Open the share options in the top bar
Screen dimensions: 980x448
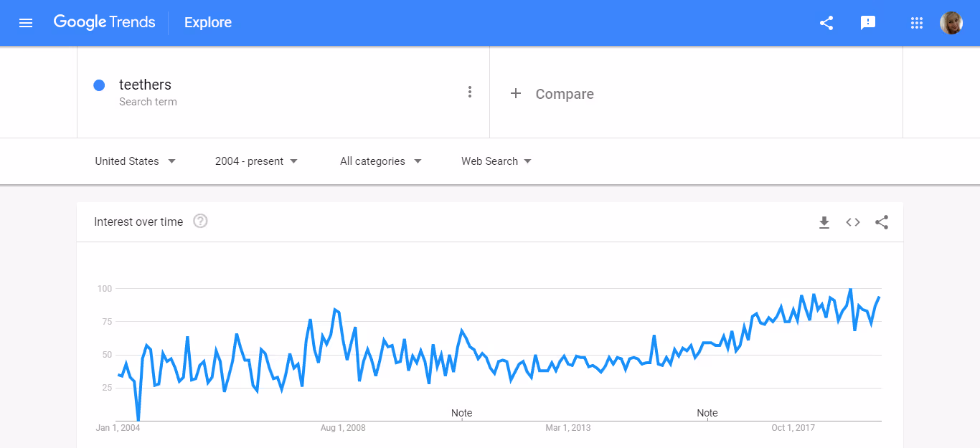826,22
